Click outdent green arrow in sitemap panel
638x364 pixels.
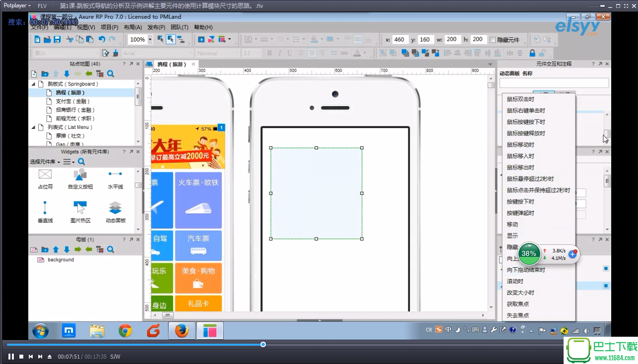point(88,74)
